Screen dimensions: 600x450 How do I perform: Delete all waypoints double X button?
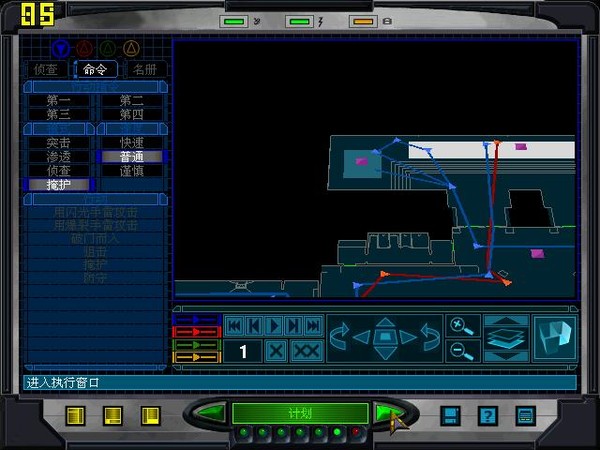307,351
